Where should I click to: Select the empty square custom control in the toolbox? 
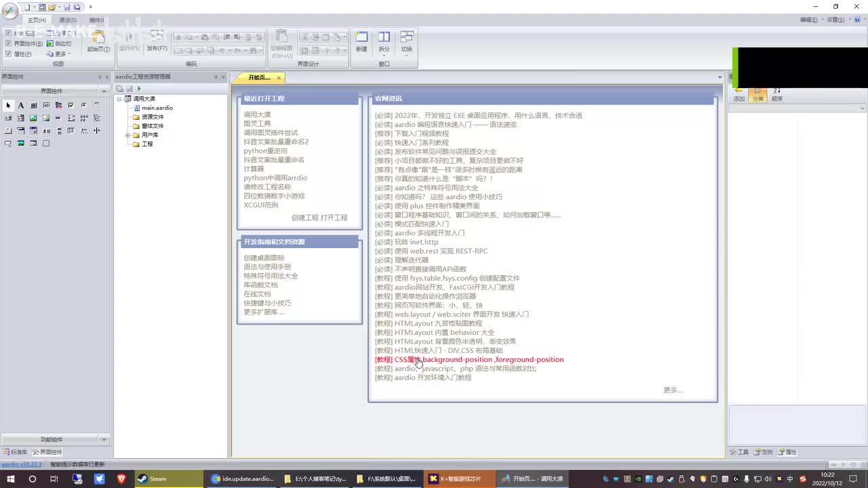pyautogui.click(x=46, y=143)
